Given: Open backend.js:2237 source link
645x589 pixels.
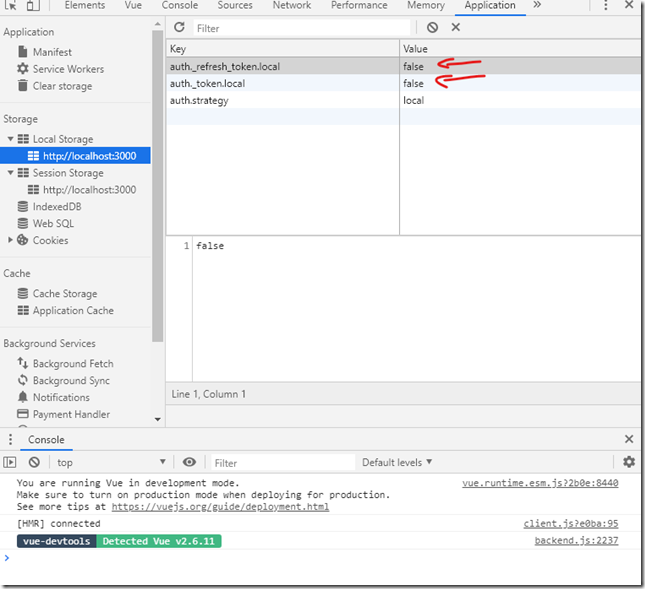Looking at the screenshot, I should click(576, 540).
